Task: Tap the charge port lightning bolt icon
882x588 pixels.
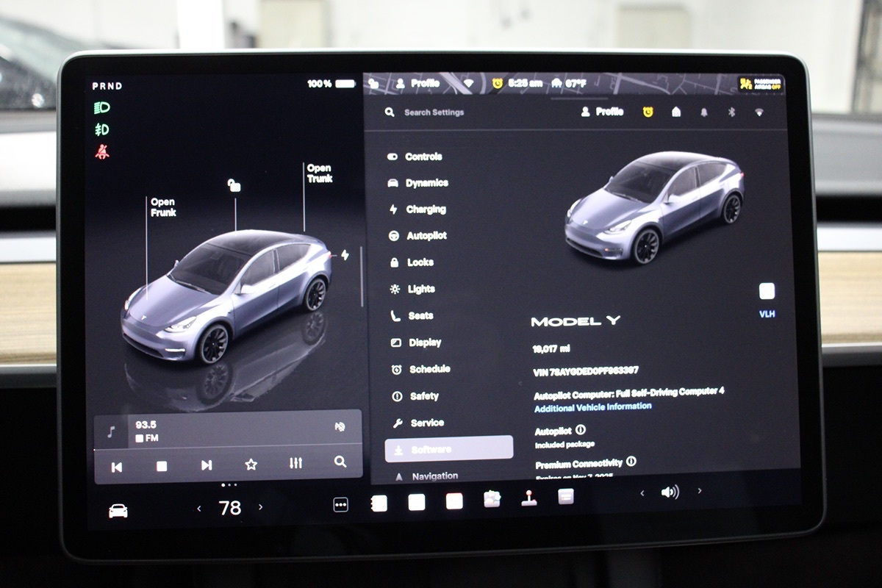Action: (345, 255)
